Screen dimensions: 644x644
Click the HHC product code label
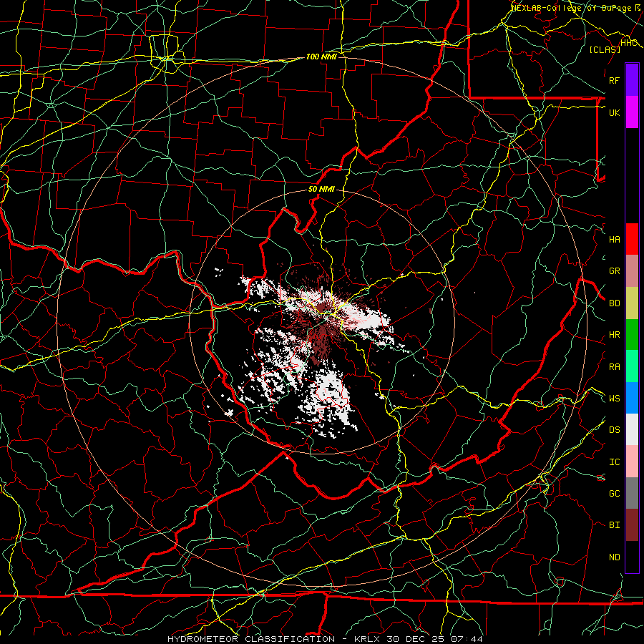pyautogui.click(x=629, y=43)
